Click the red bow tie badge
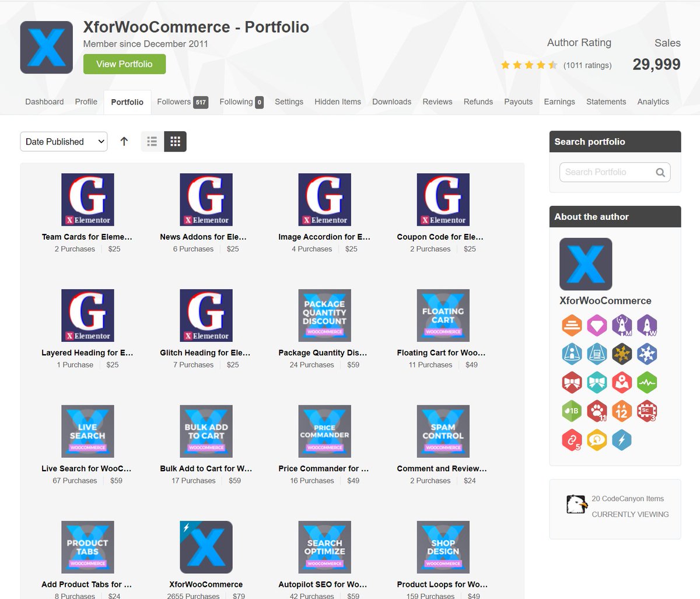The height and width of the screenshot is (599, 700). tap(572, 383)
